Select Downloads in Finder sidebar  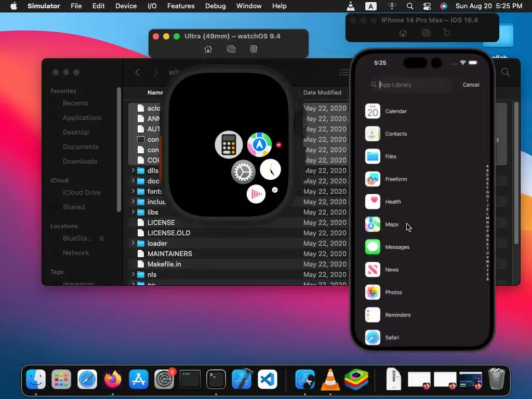pyautogui.click(x=79, y=161)
